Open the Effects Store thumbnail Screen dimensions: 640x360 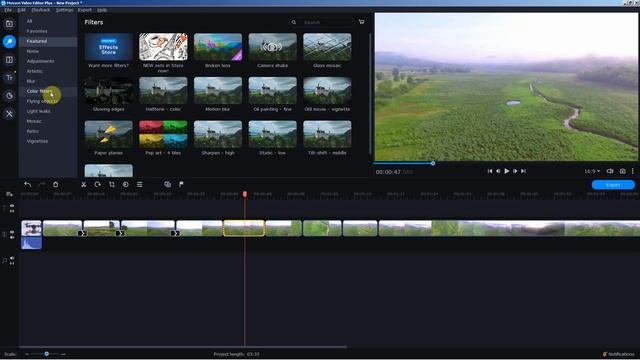(109, 47)
